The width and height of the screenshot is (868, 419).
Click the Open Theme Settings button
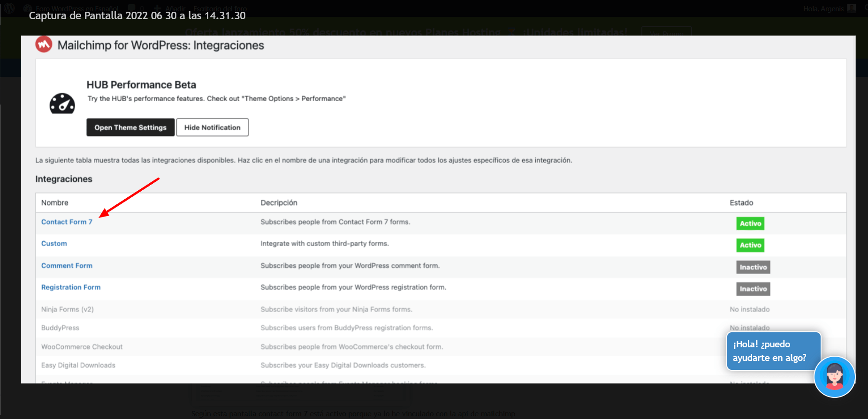click(130, 127)
